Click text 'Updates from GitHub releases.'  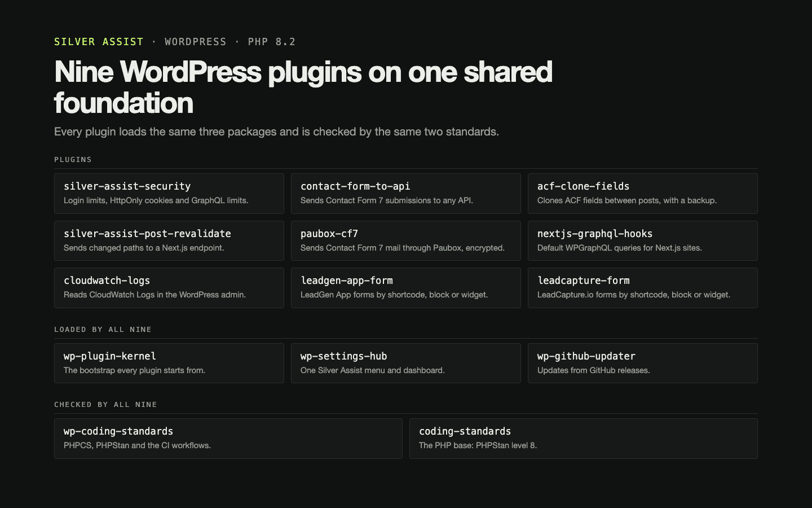594,370
